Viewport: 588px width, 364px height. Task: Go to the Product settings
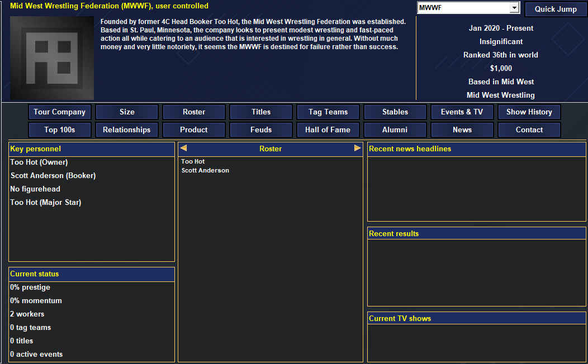(x=194, y=130)
